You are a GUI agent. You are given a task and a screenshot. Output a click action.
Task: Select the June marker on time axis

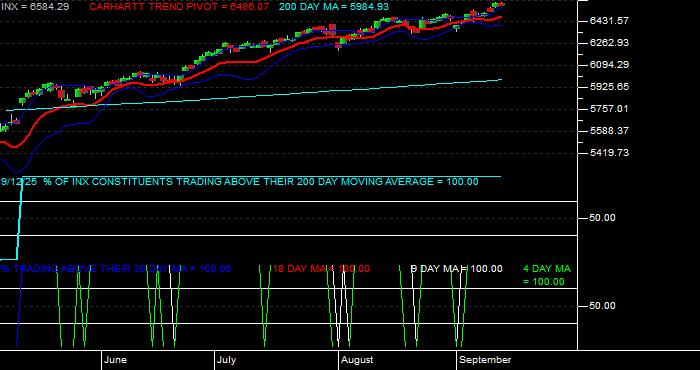[x=115, y=360]
